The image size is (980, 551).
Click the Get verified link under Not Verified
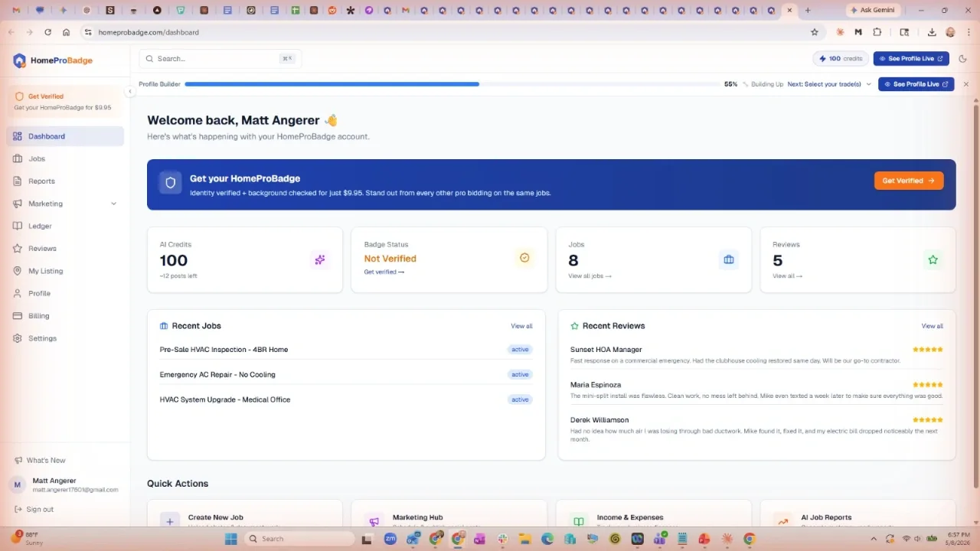[384, 272]
